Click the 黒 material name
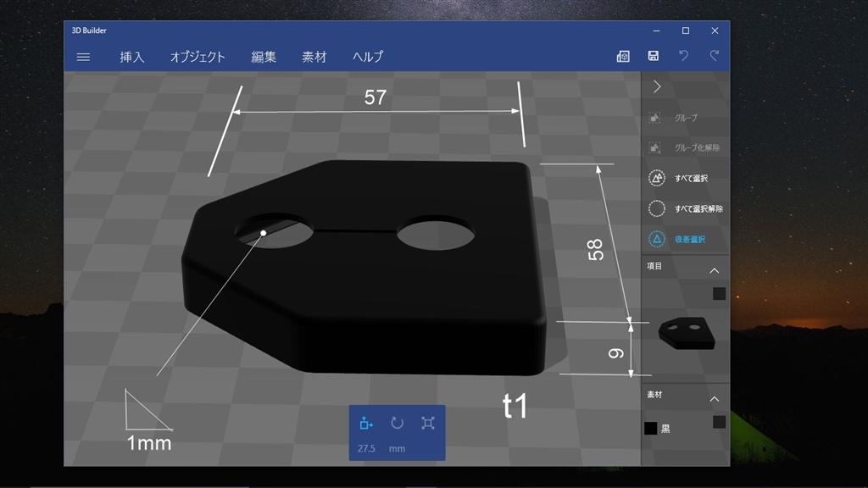Screen dimensions: 868x488 pyautogui.click(x=666, y=429)
